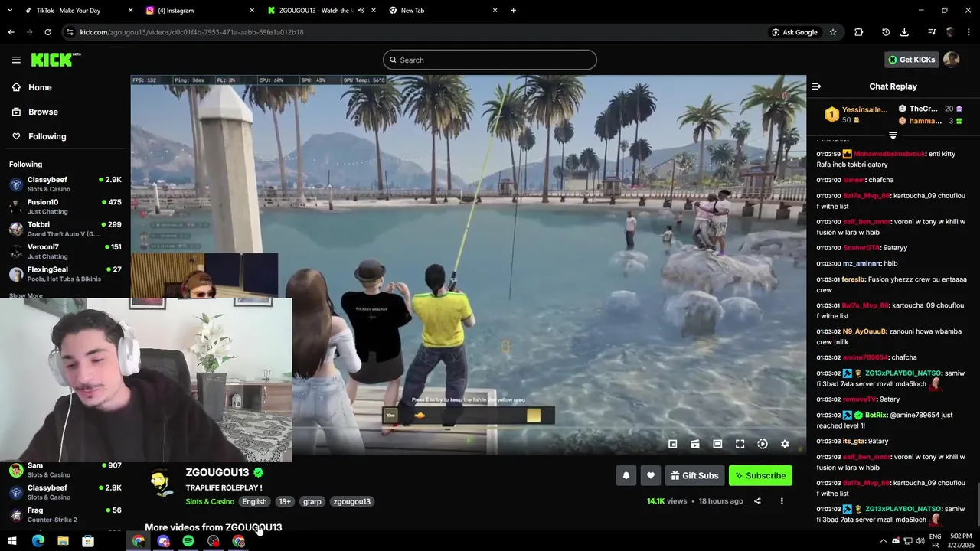Open Chrome profile avatar

click(x=950, y=32)
